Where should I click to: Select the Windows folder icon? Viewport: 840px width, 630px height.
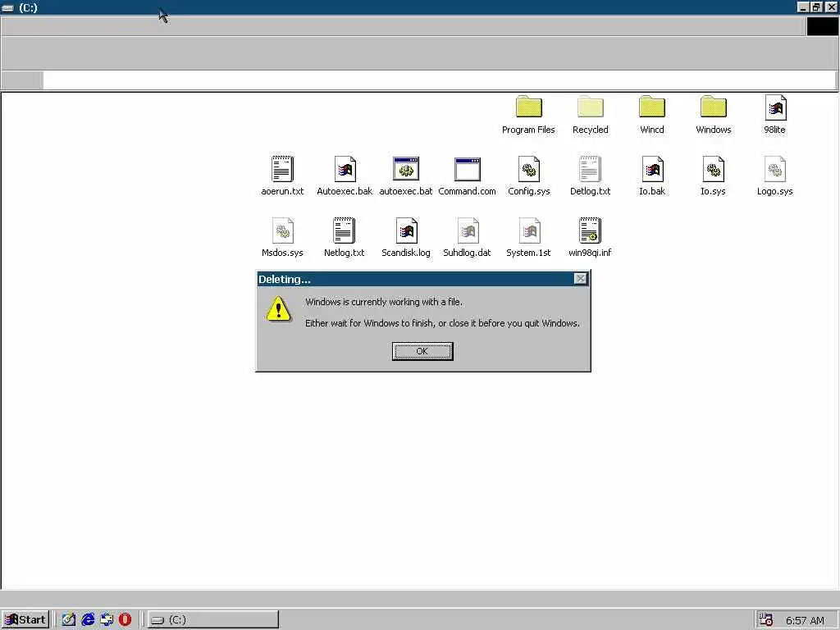pos(714,107)
